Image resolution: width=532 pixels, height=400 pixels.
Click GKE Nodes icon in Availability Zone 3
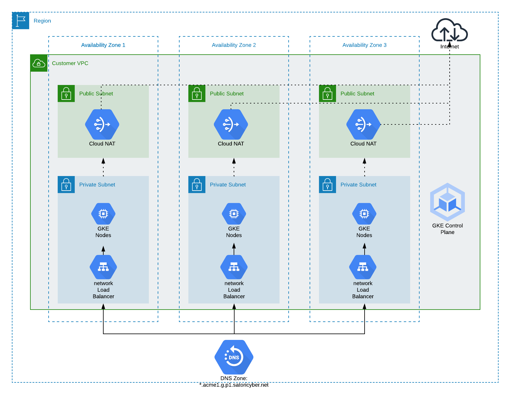point(364,214)
